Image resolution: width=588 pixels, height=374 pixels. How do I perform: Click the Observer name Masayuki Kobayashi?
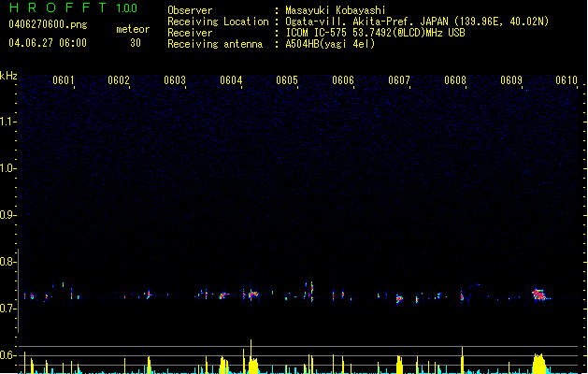(x=336, y=10)
